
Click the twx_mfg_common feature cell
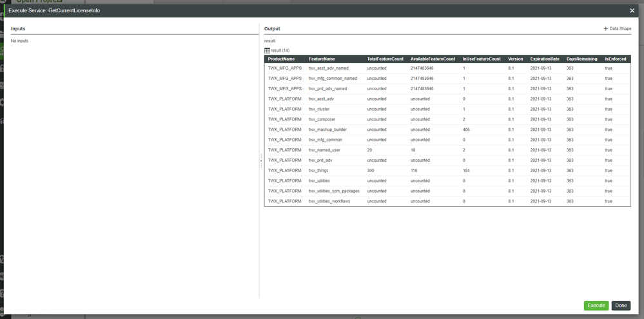[326, 140]
